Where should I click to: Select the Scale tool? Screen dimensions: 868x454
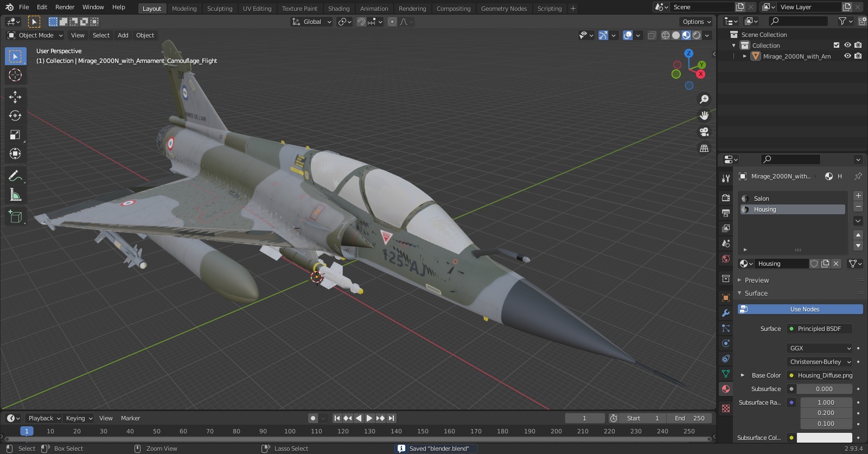tap(15, 135)
